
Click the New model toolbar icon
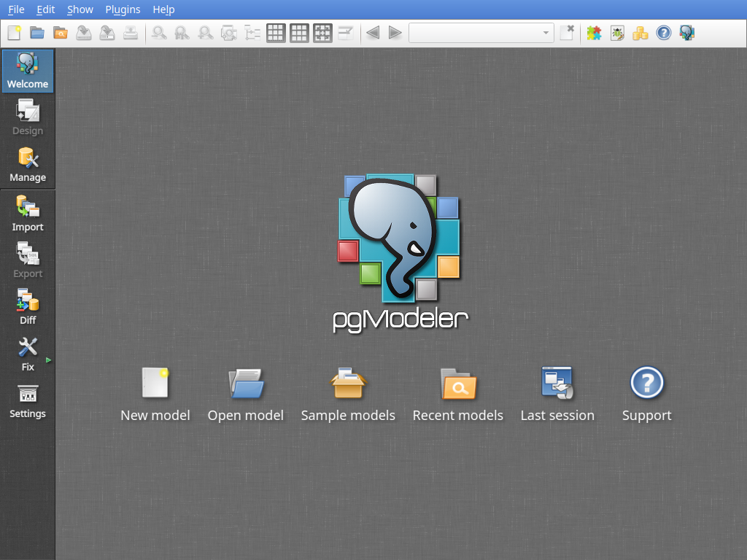tap(15, 33)
